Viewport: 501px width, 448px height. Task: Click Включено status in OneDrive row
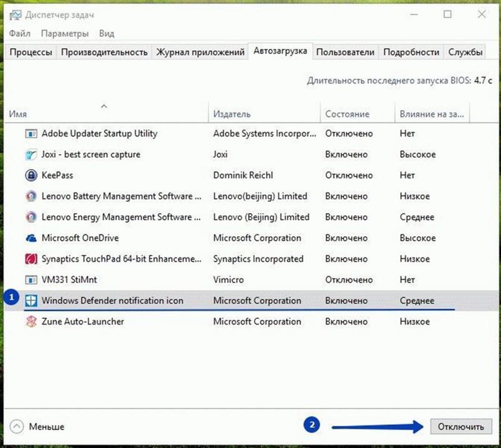tap(346, 238)
